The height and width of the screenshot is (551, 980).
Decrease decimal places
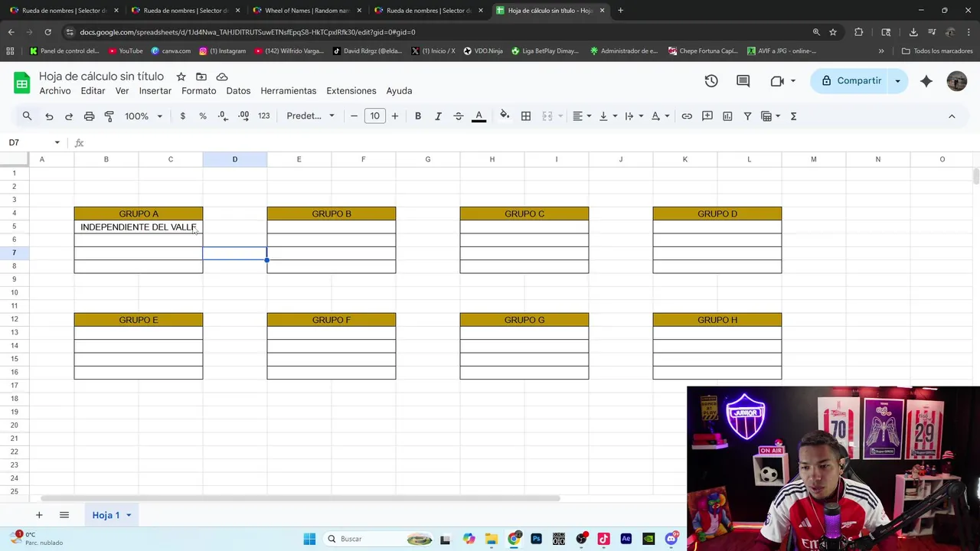(223, 116)
